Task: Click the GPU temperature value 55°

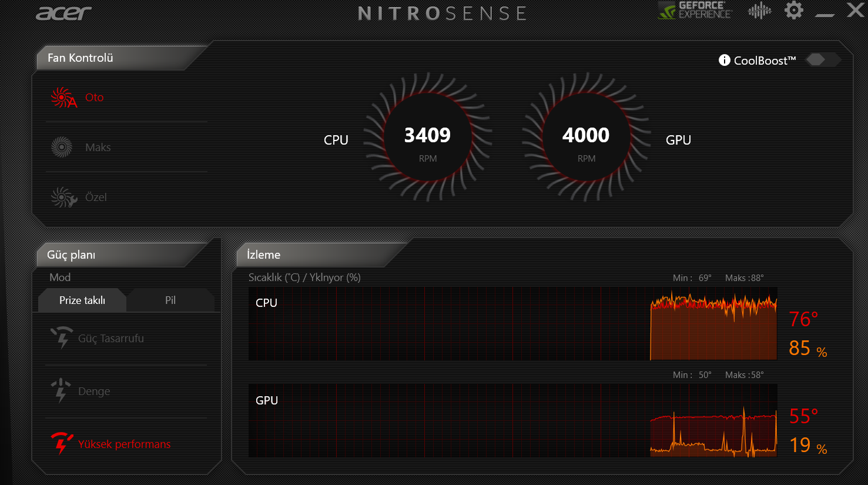Action: [x=803, y=416]
